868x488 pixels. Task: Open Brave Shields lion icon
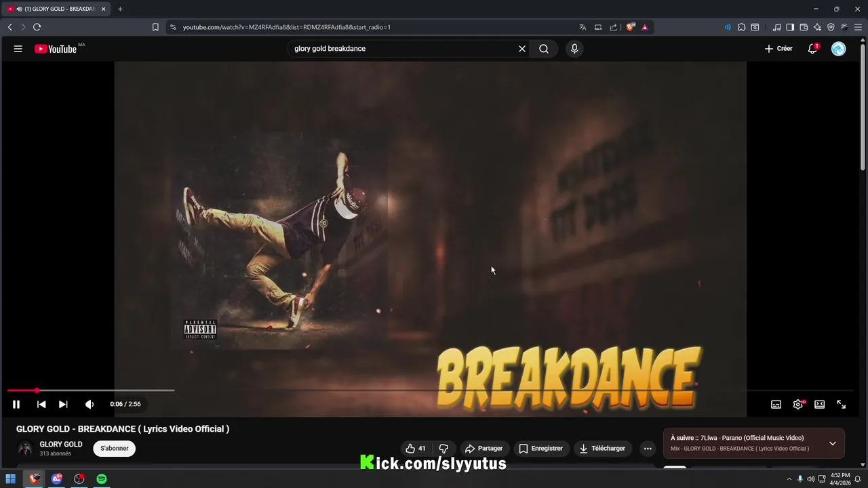(630, 27)
